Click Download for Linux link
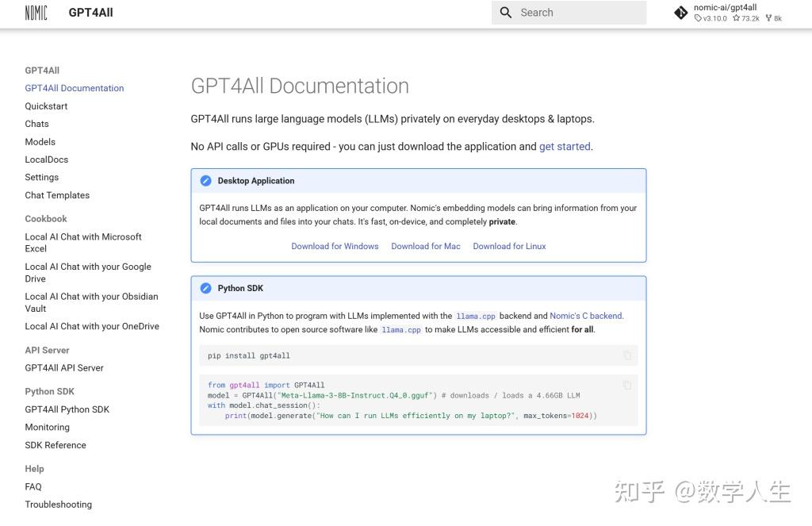The width and height of the screenshot is (812, 526). 509,246
